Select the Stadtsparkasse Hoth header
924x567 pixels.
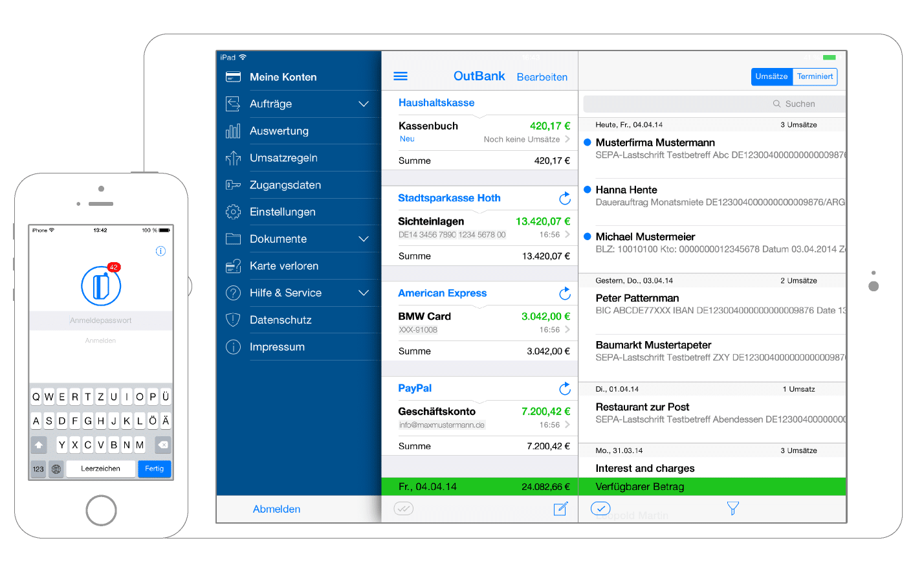(449, 198)
